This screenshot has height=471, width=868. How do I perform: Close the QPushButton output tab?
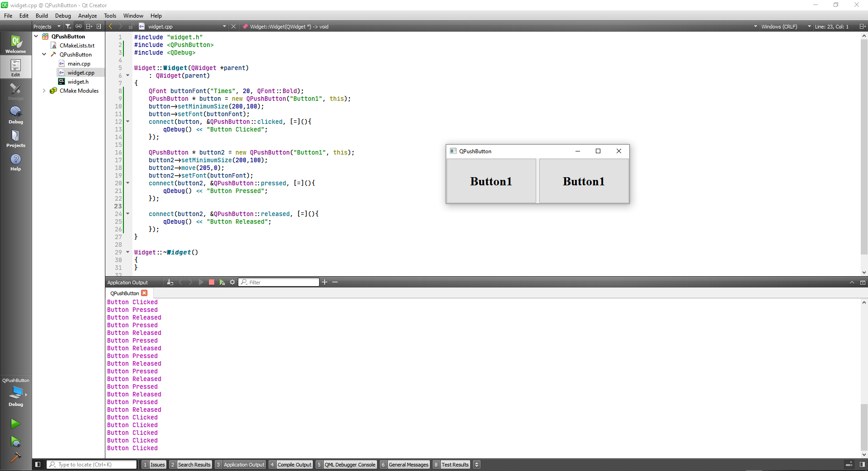tap(145, 293)
